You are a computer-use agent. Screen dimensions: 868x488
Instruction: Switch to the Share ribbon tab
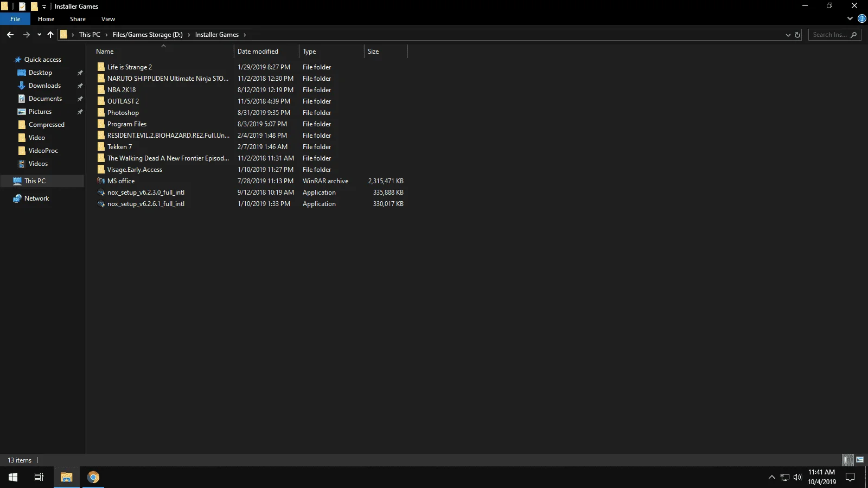(x=78, y=19)
